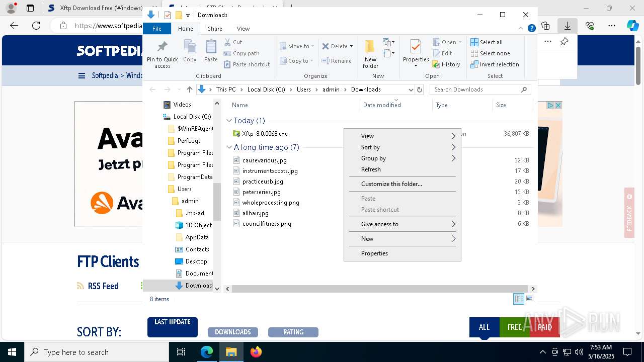Open Desktop in navigation tree
Screen dimensions: 644x362
(x=196, y=261)
